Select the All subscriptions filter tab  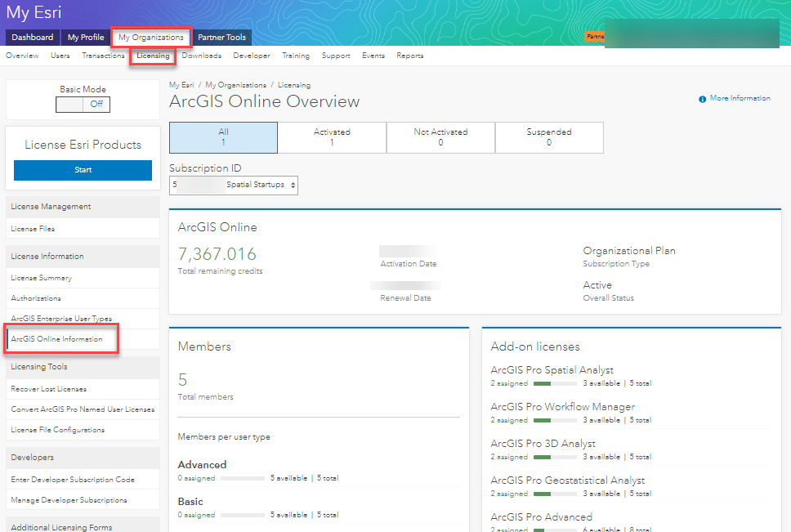(x=223, y=137)
